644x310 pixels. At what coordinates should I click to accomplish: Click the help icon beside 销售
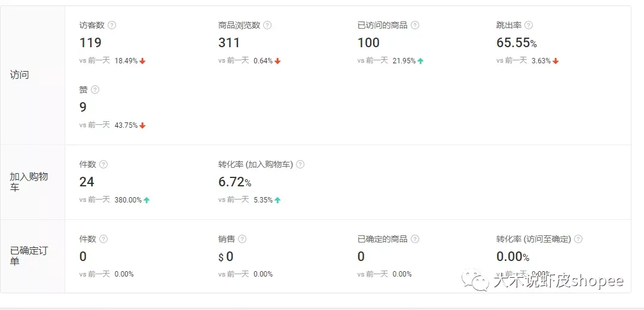point(242,239)
